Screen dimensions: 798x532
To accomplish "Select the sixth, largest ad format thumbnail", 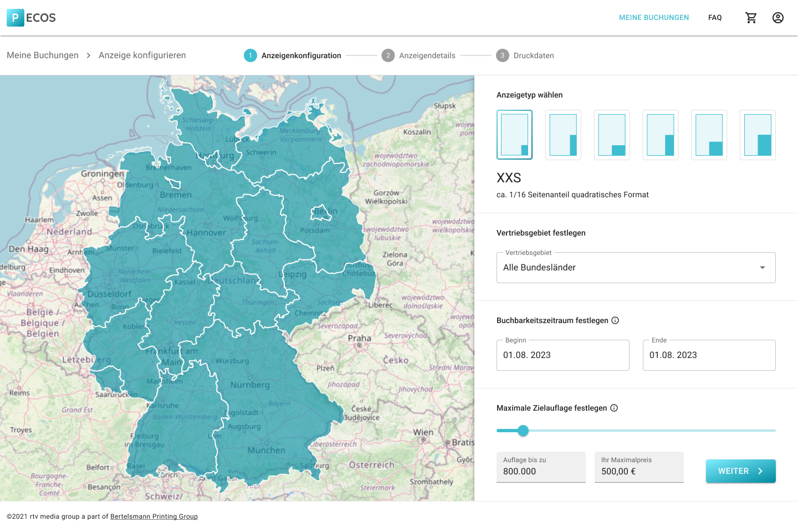I will pos(758,135).
